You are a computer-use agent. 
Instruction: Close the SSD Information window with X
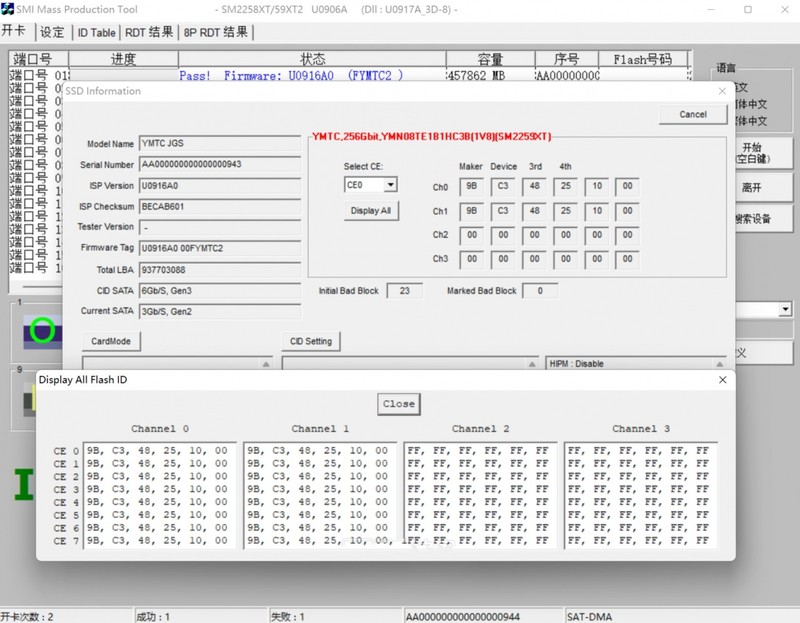[722, 91]
